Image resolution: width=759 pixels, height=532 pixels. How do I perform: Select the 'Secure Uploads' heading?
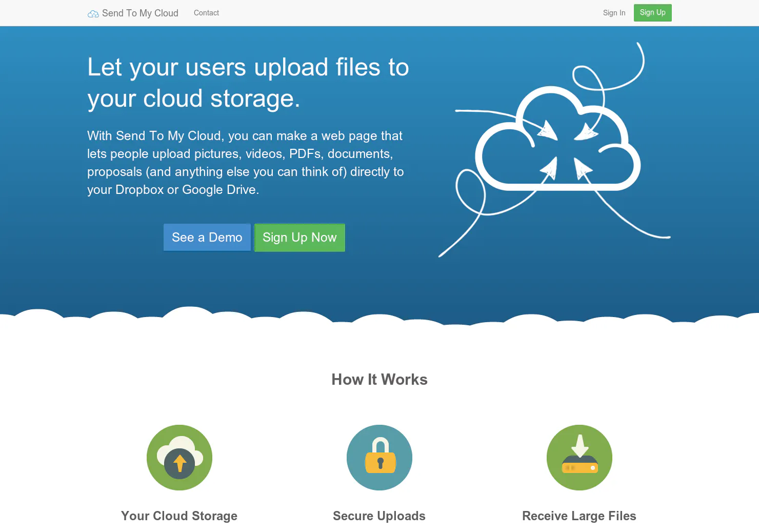pyautogui.click(x=379, y=516)
